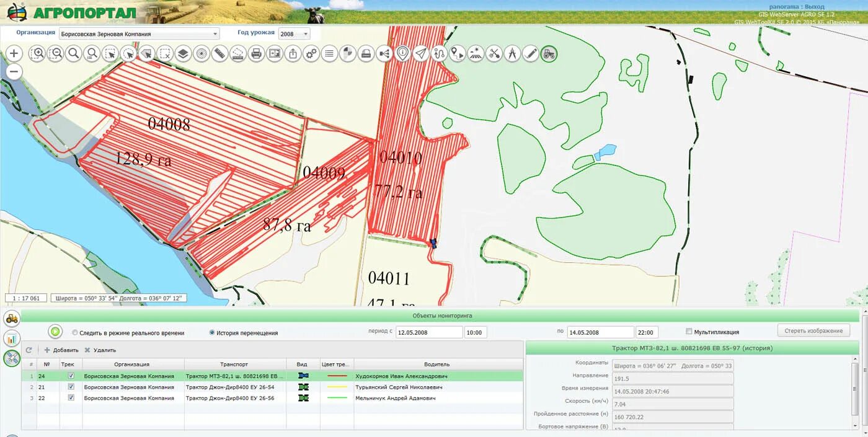Image resolution: width=868 pixels, height=437 pixels.
Task: Click the Цвет трека column header
Action: [x=337, y=364]
